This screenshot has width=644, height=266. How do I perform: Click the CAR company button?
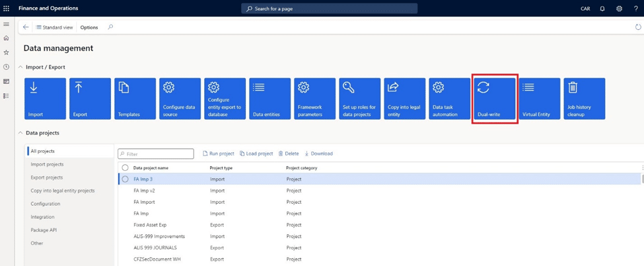pos(586,8)
